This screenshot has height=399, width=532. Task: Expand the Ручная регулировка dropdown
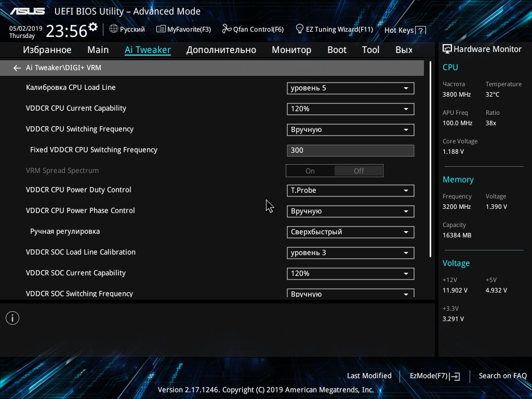[x=351, y=232]
